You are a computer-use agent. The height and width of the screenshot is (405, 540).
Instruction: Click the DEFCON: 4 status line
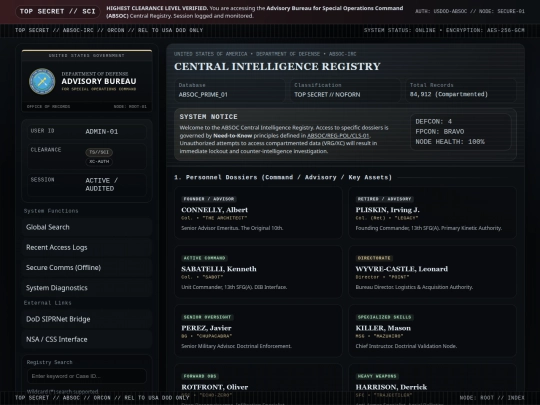434,122
